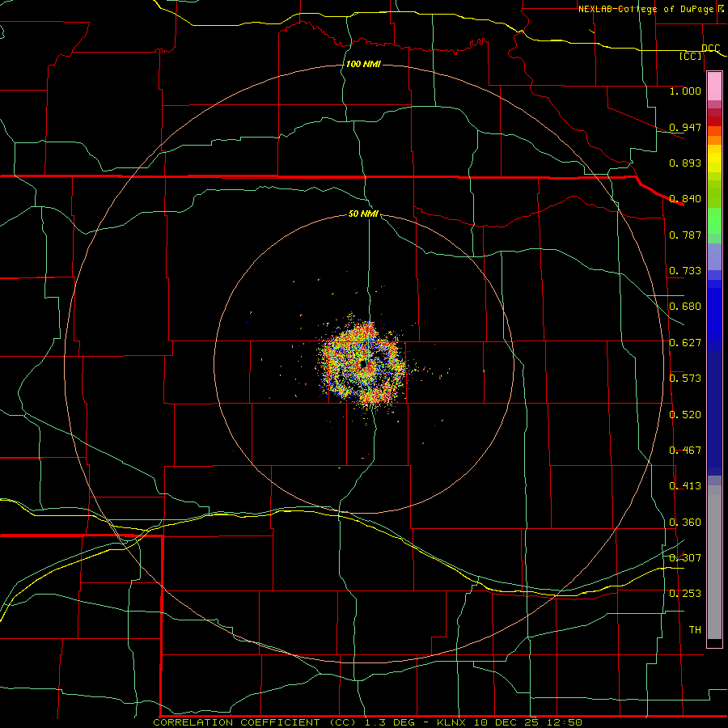Select the 0.520 scale value
The image size is (728, 728).
click(685, 415)
